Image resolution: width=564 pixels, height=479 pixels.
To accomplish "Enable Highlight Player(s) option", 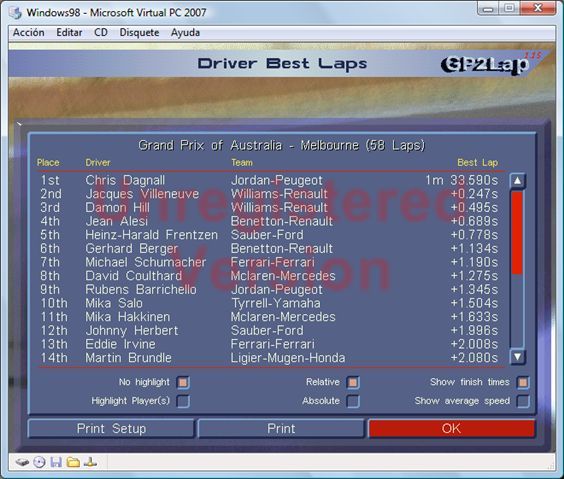I will pos(183,401).
